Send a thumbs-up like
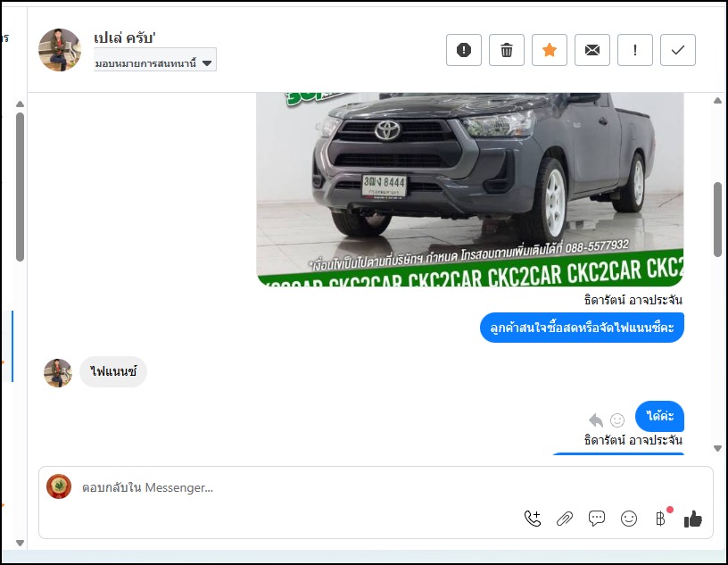The image size is (728, 565). pyautogui.click(x=692, y=519)
